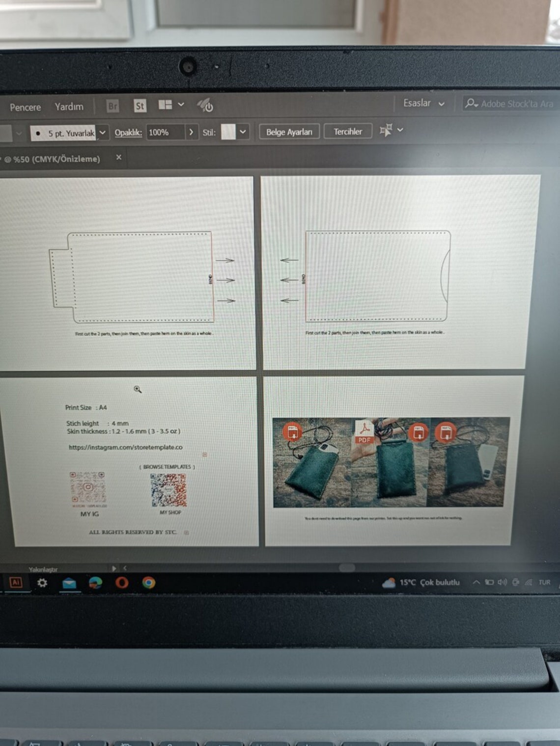
Task: Open the Pencere menu
Action: coord(25,107)
